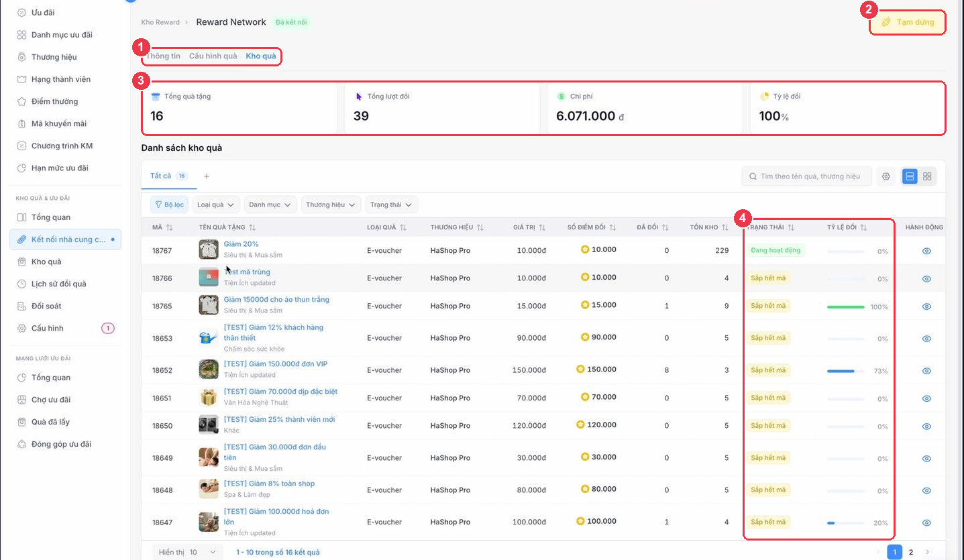Switch to list view layout icon
The height and width of the screenshot is (560, 964).
[910, 176]
